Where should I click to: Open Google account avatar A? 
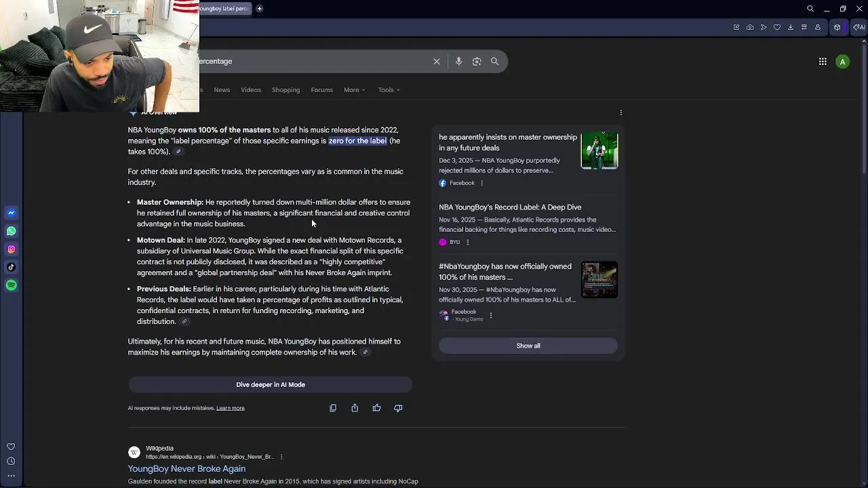point(843,62)
